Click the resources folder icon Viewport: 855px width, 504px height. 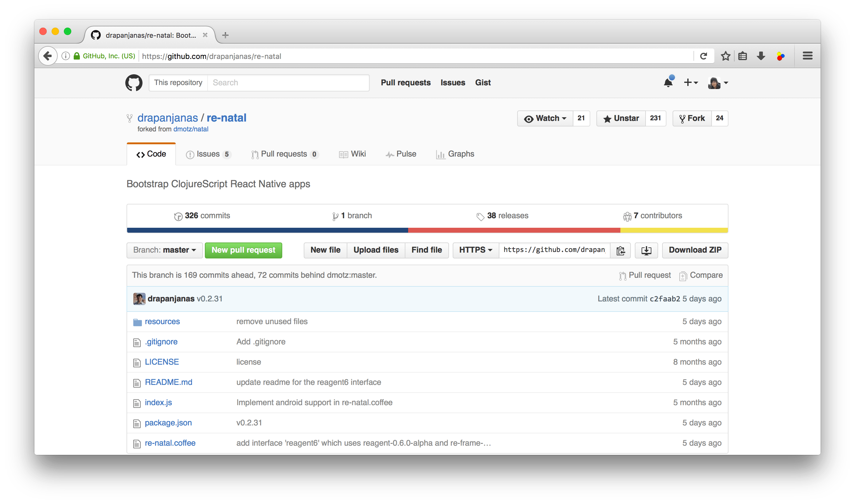(x=137, y=322)
